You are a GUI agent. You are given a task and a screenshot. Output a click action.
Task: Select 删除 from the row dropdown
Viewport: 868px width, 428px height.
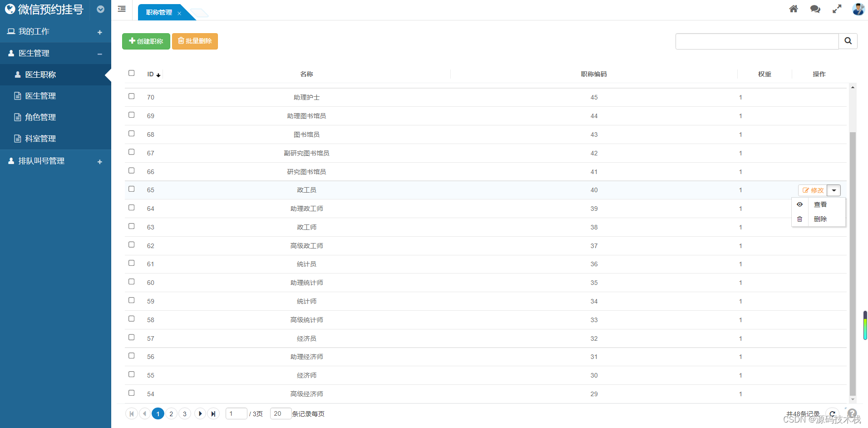coord(820,219)
